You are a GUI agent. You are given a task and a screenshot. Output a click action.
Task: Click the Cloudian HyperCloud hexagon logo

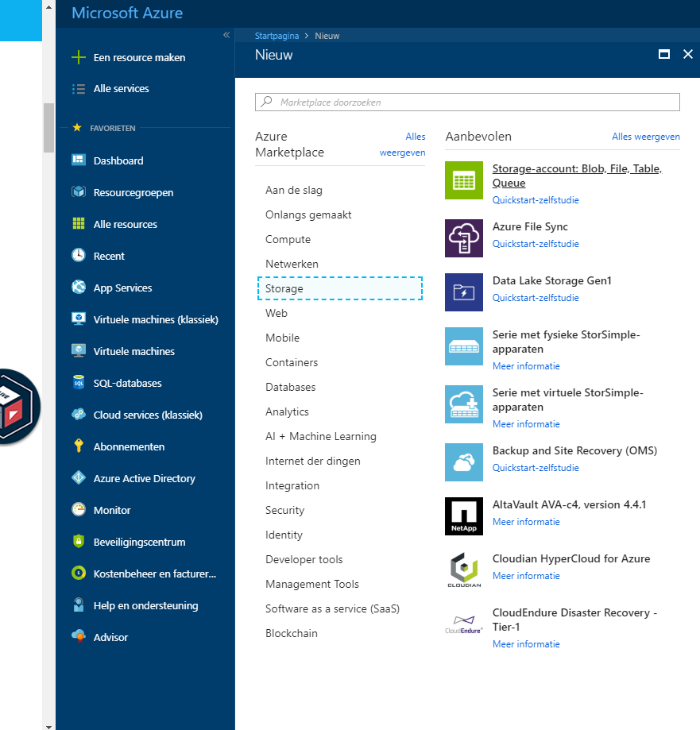coord(464,569)
